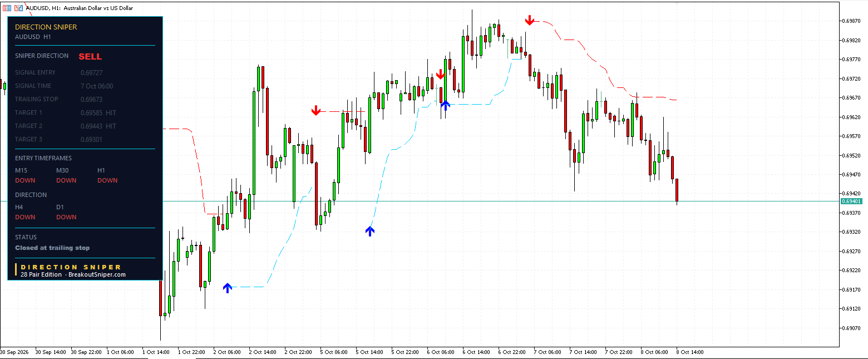Click the '30 Sep 2026' time axis label
The height and width of the screenshot is (359, 868).
coord(16,352)
